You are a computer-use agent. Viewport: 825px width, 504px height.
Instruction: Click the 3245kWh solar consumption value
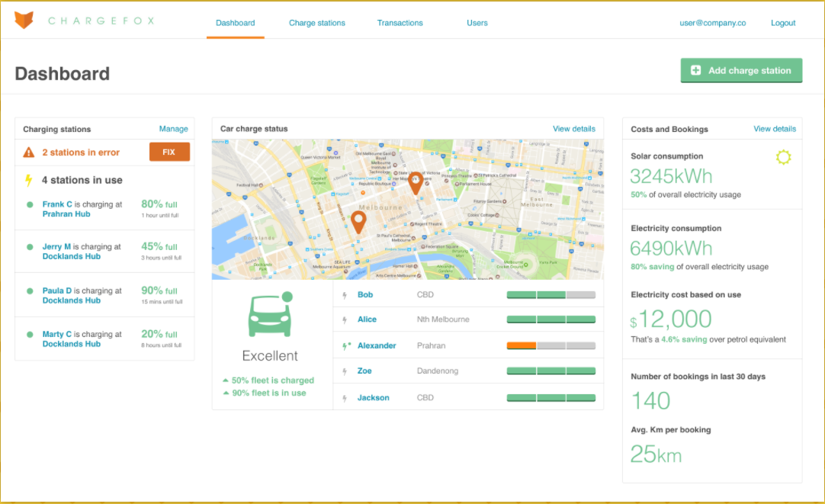(672, 176)
